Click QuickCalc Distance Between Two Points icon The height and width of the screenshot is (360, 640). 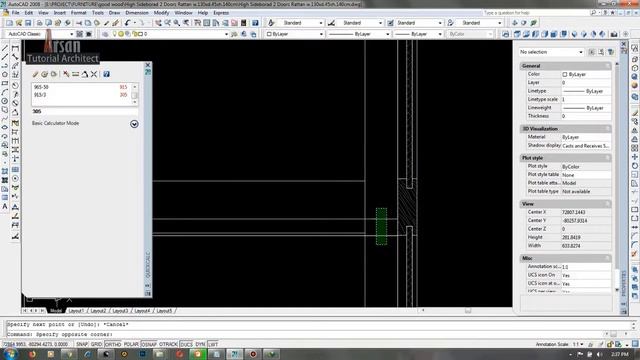point(76,74)
